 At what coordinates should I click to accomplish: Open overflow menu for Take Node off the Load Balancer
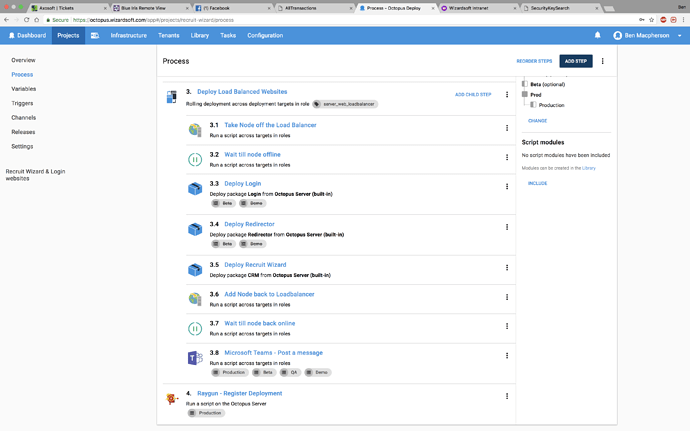coord(507,128)
